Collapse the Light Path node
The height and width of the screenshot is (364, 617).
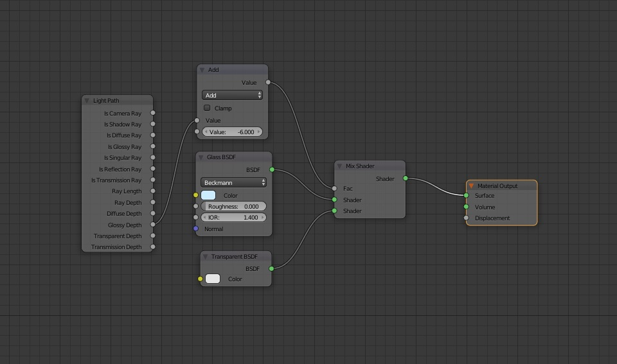click(x=87, y=101)
